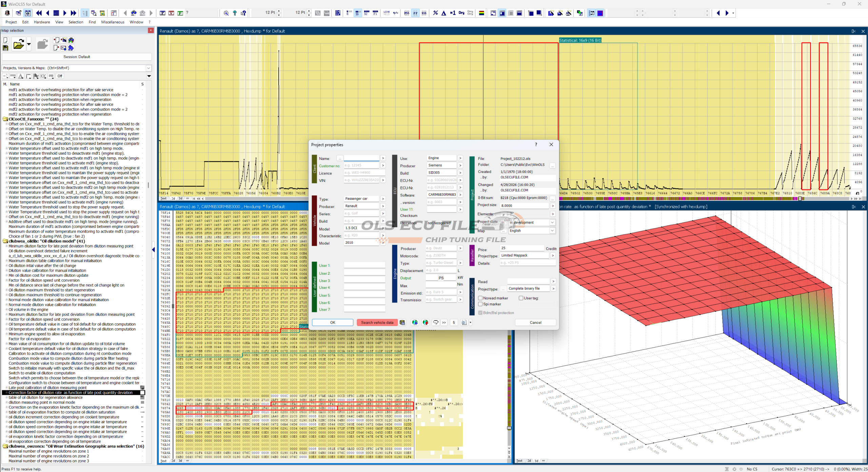
Task: Click the speech bubble comment icon
Action: 436,322
